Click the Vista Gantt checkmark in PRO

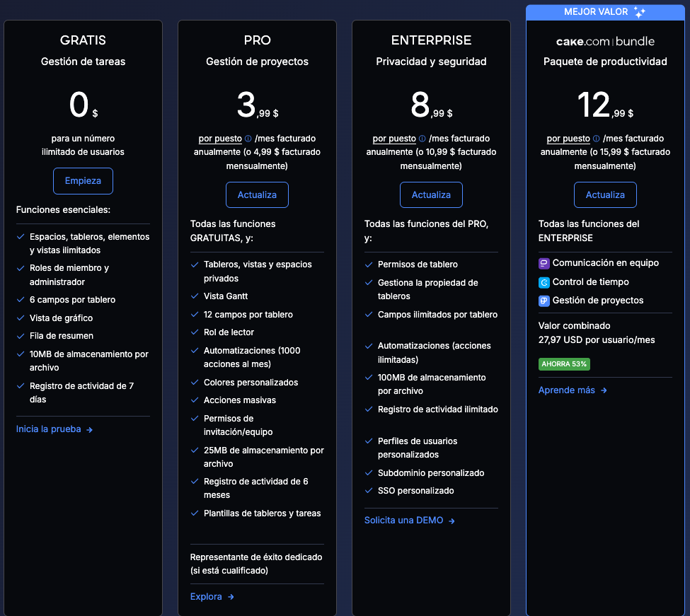click(x=195, y=296)
